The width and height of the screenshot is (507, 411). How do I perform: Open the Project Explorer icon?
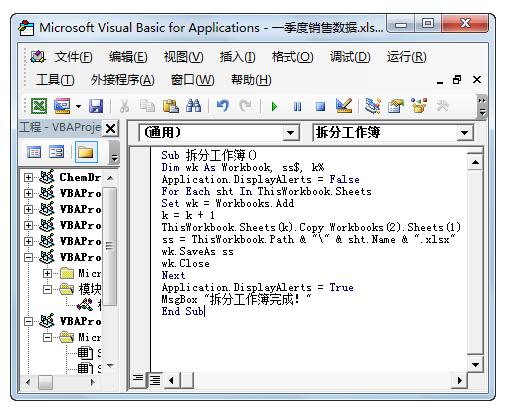click(x=372, y=106)
